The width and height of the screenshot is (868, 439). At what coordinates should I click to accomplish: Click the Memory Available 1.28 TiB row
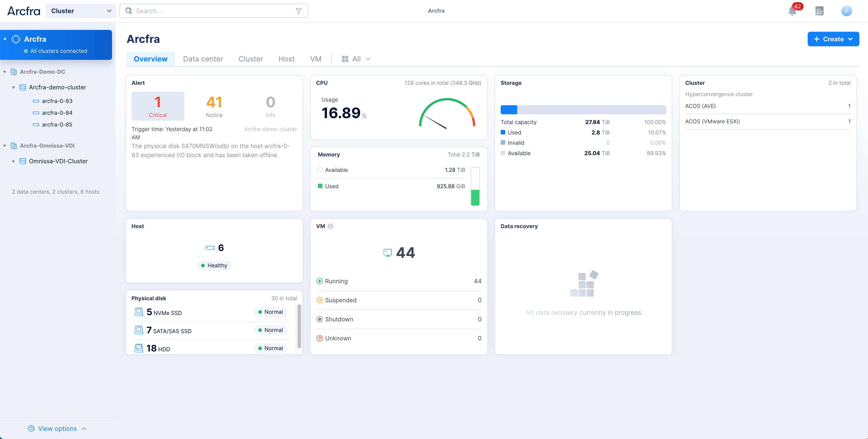point(391,170)
